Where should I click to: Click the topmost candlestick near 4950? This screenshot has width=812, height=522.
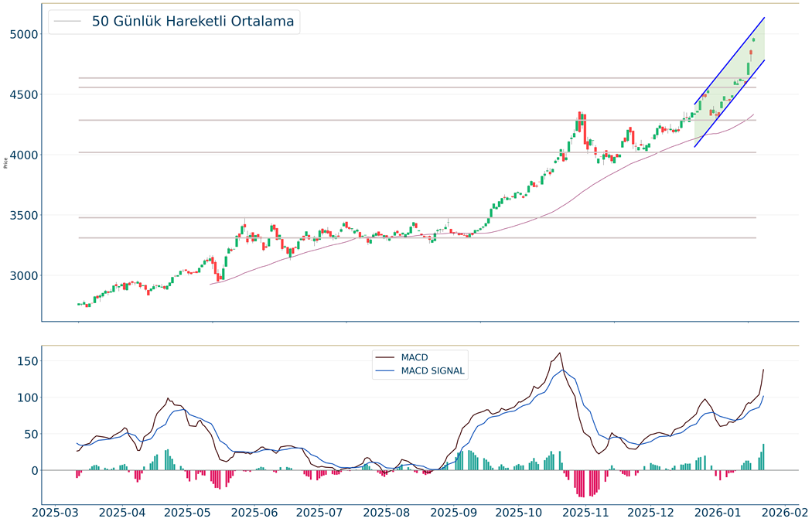click(x=754, y=39)
